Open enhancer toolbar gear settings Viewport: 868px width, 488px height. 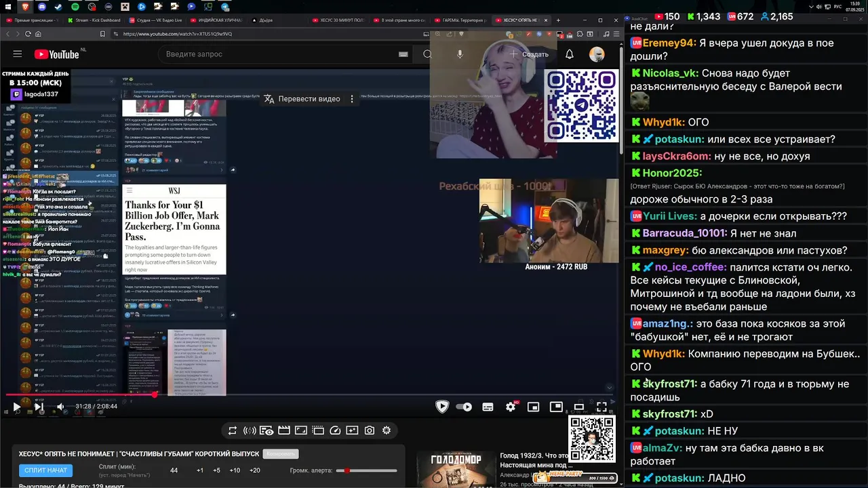(387, 430)
